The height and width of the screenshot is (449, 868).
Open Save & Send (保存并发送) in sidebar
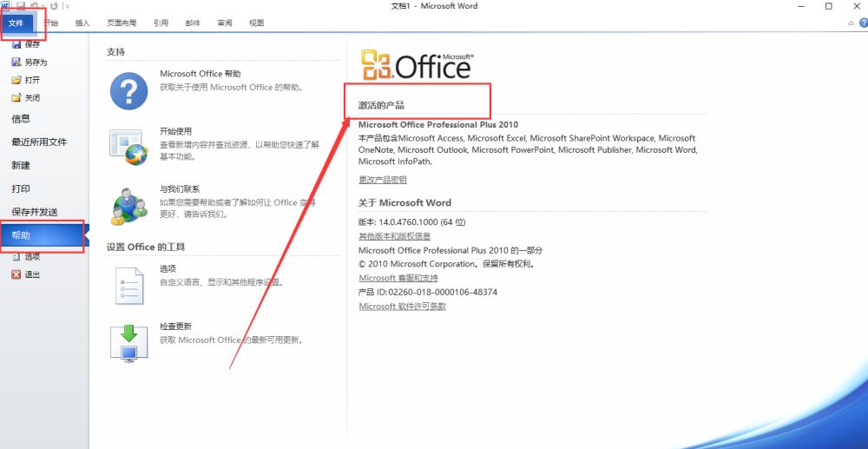point(35,212)
